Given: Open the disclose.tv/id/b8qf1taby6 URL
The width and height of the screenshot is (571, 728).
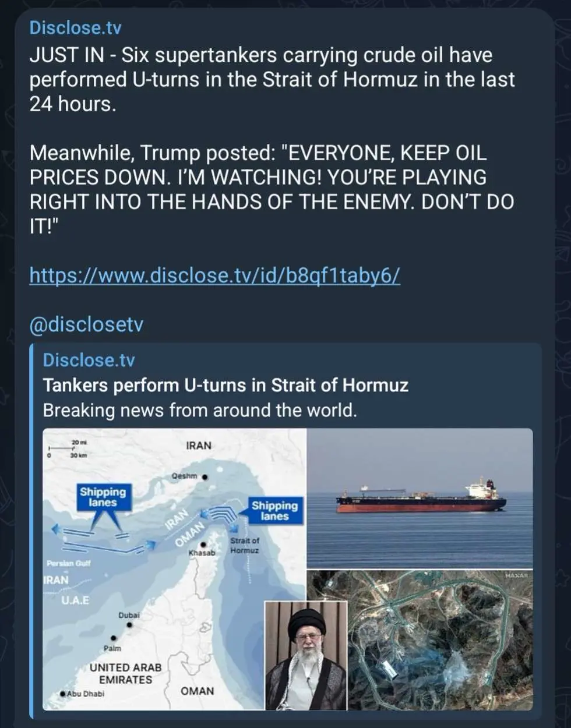Looking at the screenshot, I should click(214, 274).
